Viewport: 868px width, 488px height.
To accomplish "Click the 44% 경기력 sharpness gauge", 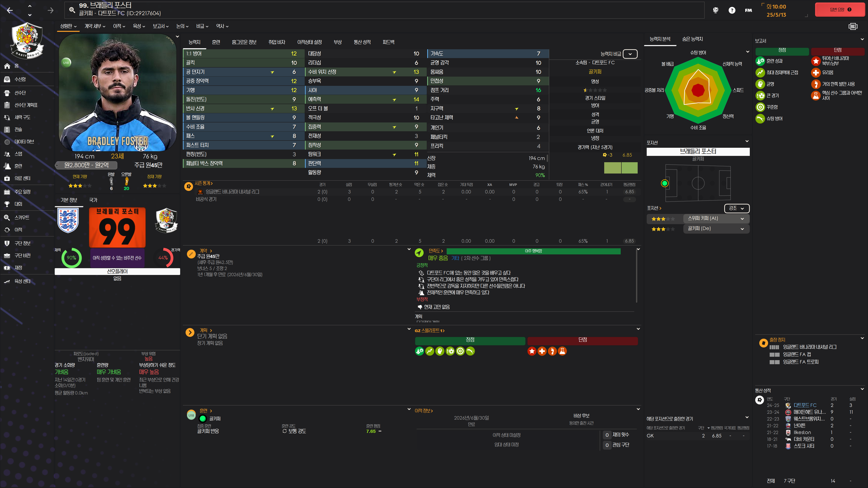I will (x=163, y=258).
